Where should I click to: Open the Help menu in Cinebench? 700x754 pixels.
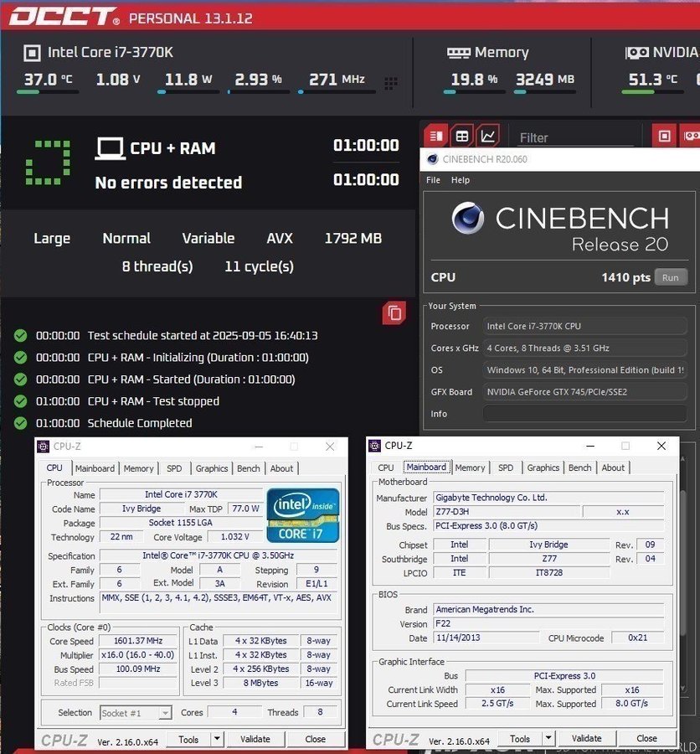click(461, 180)
